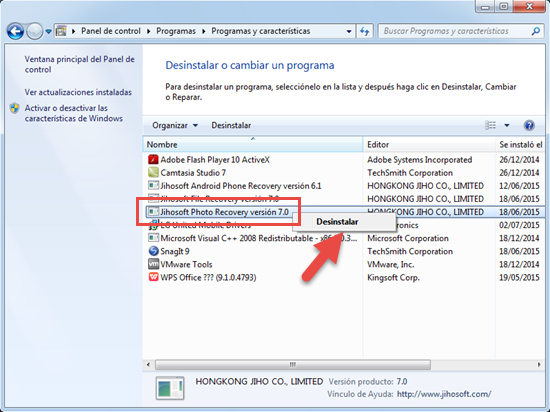Click the horizontal scrollbar right arrow
The height and width of the screenshot is (412, 550).
click(x=539, y=365)
